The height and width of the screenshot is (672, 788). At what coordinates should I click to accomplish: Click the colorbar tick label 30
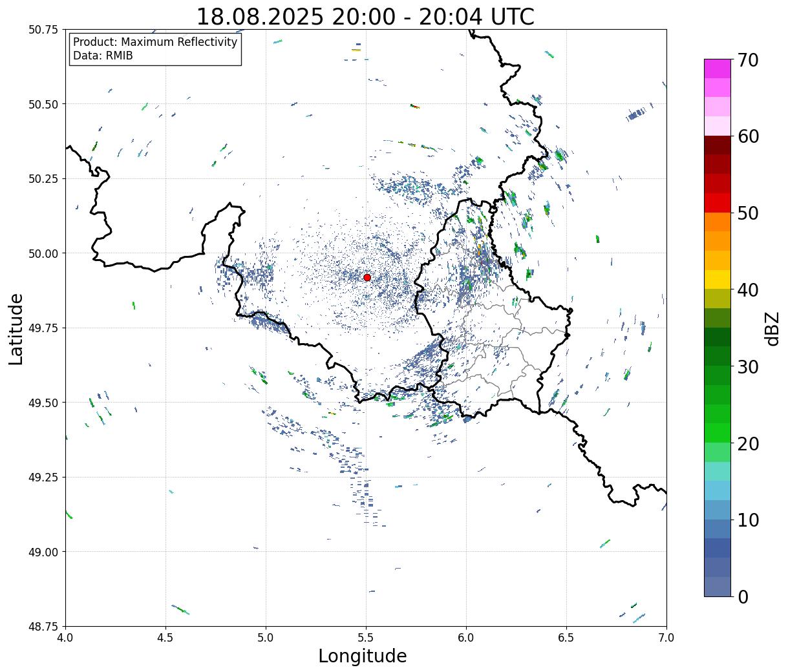click(748, 366)
